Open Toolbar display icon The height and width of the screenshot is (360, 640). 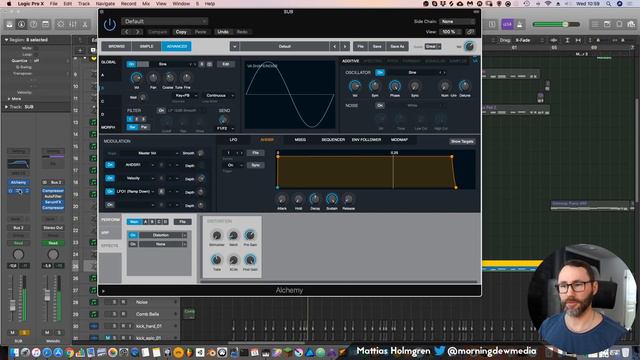pos(46,24)
